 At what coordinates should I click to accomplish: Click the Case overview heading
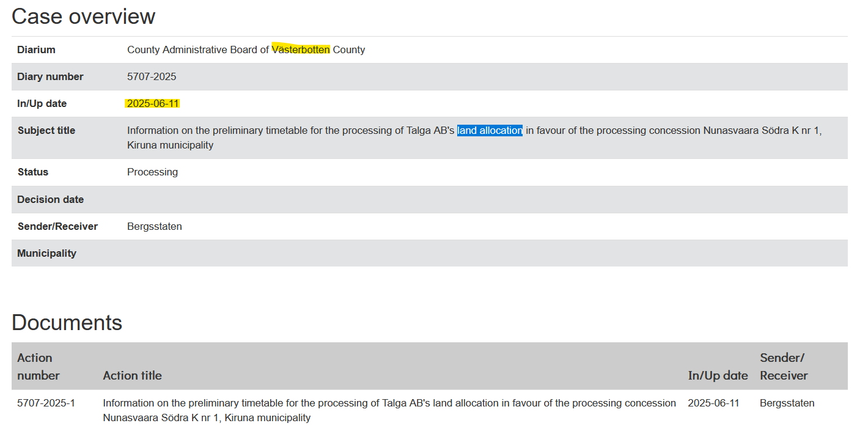(83, 17)
